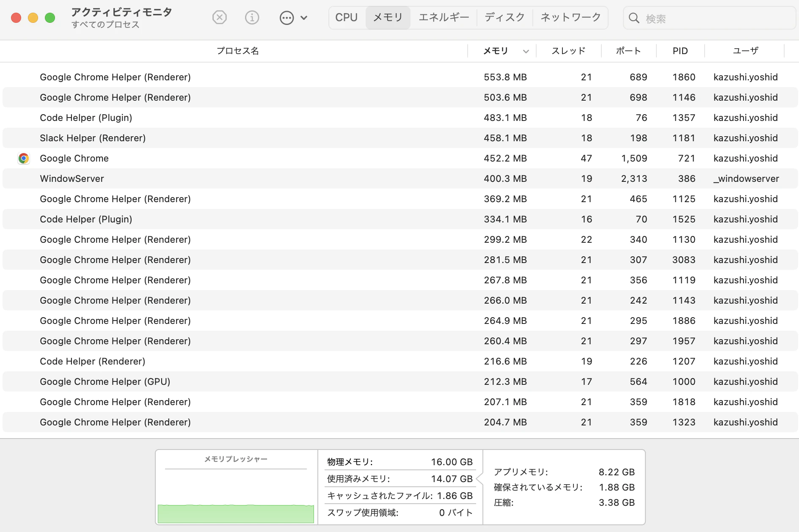Click the すべてのプロセス subtitle

105,25
